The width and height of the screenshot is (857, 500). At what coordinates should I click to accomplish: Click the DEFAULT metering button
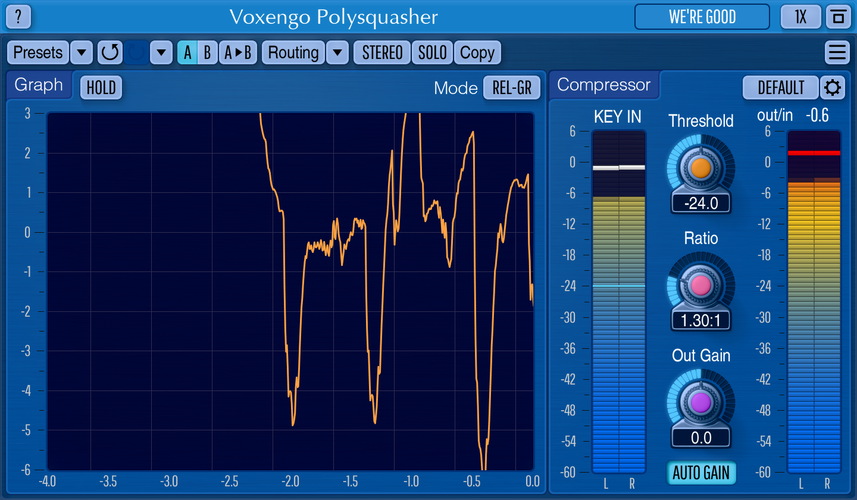(x=780, y=87)
